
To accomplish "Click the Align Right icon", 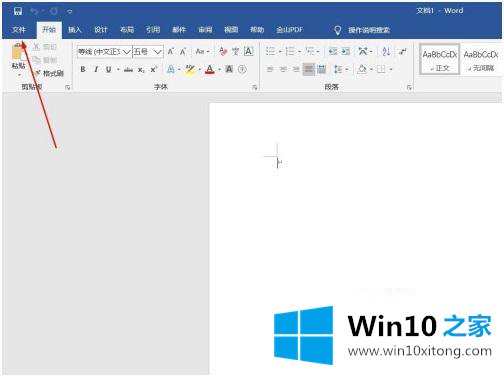I will coord(296,69).
